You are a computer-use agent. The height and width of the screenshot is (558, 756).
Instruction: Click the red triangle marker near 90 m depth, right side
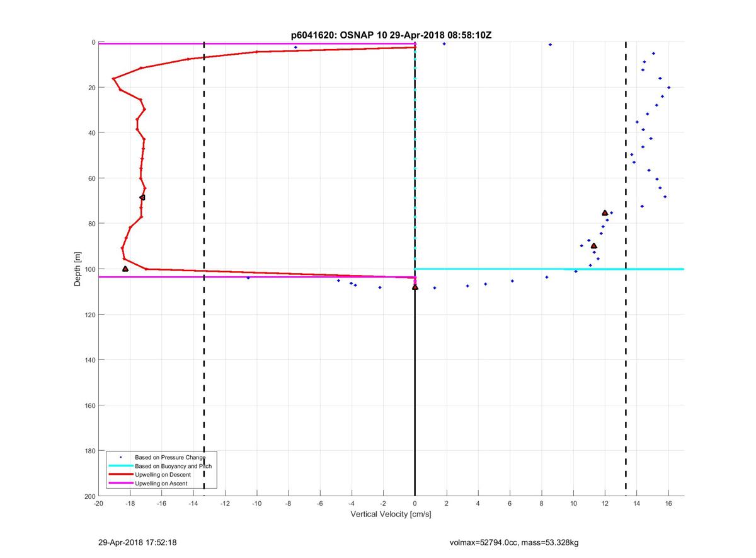click(594, 246)
